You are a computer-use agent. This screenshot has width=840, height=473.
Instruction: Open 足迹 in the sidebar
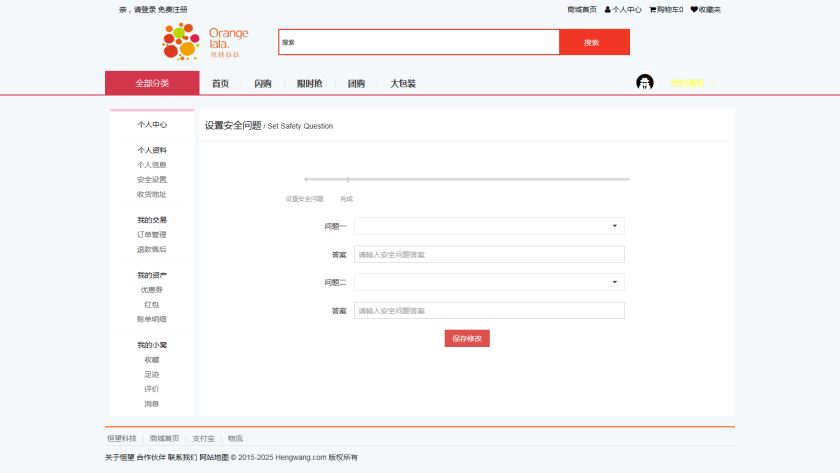pyautogui.click(x=152, y=374)
